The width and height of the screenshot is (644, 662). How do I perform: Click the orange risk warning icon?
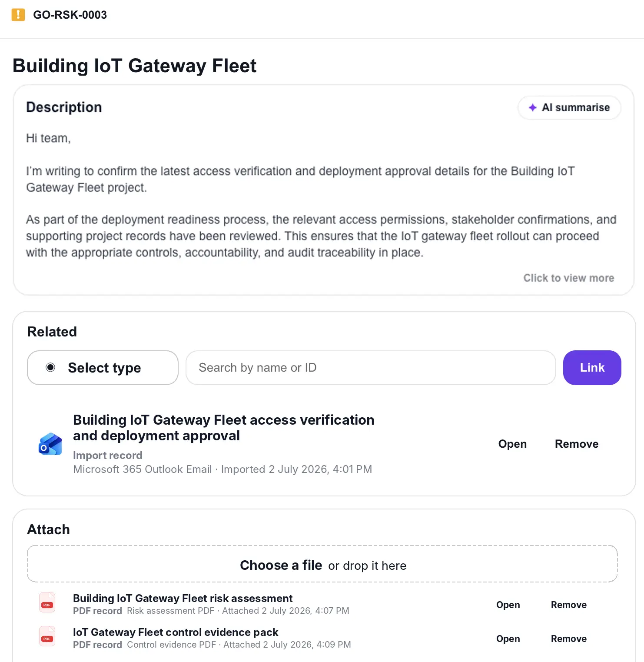point(18,15)
